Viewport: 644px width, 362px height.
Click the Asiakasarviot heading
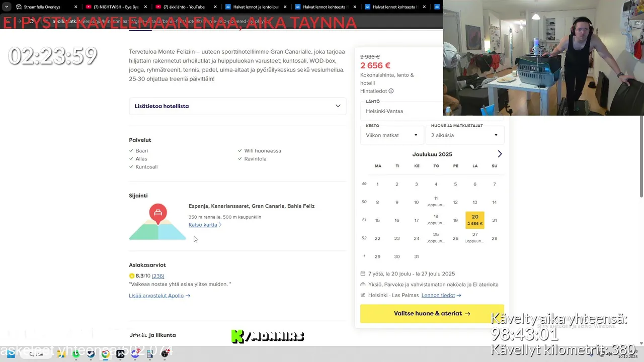147,265
